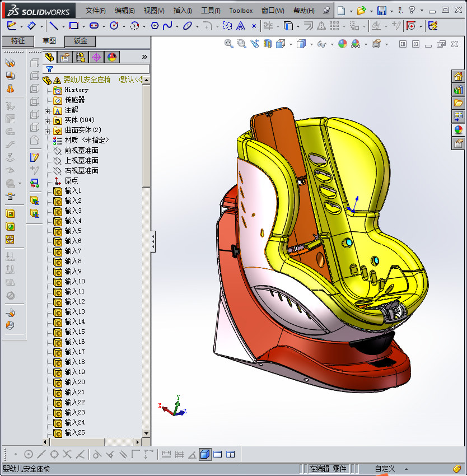
Task: Click the Apply Scene dropdown arrow
Action: point(366,45)
